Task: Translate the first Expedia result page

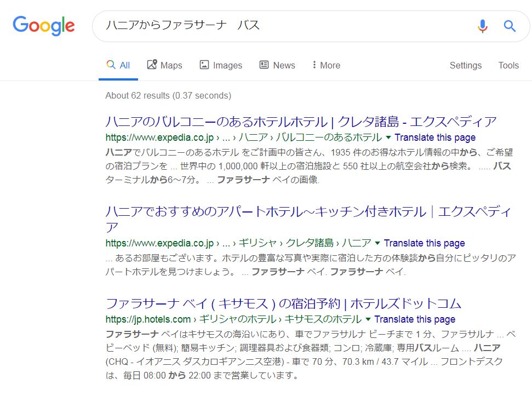Action: [x=435, y=137]
